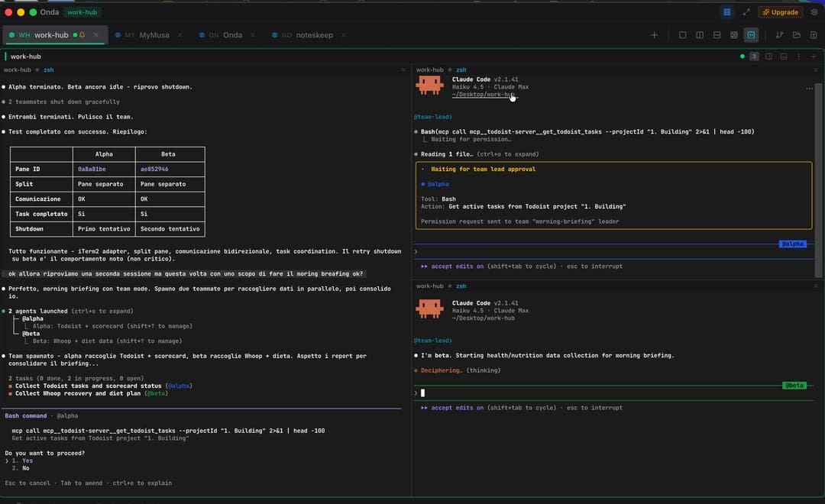Click the fullscreen expand arrows in the title bar
The image size is (825, 504).
(x=747, y=12)
